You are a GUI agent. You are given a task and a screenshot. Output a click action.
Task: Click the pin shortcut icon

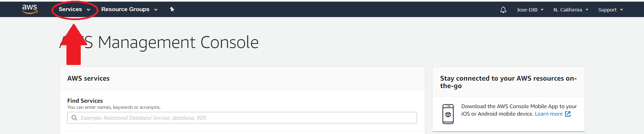[172, 10]
